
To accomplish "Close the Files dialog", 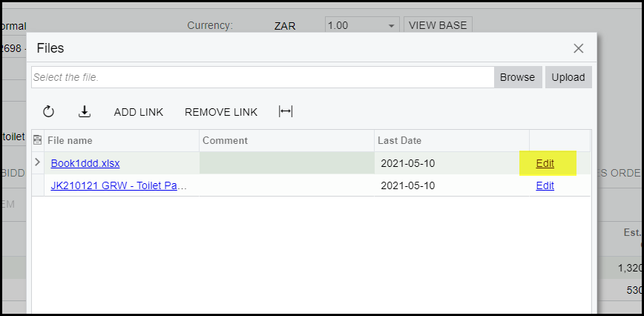I will click(x=579, y=49).
